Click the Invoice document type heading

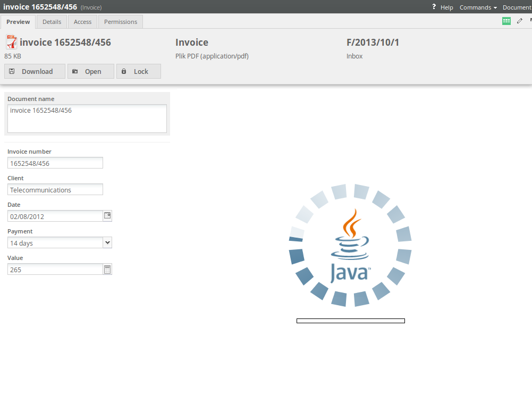192,43
